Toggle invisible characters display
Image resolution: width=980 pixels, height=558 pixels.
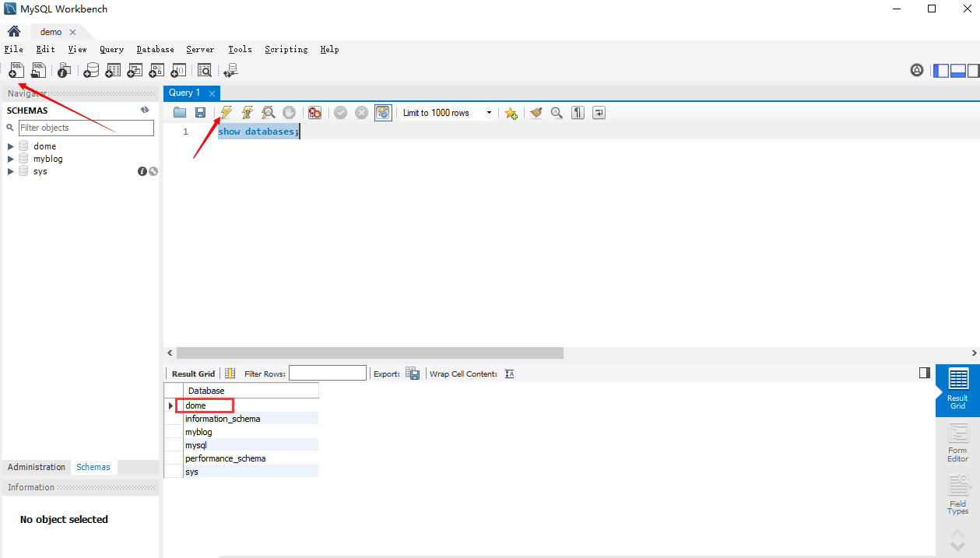pos(578,113)
